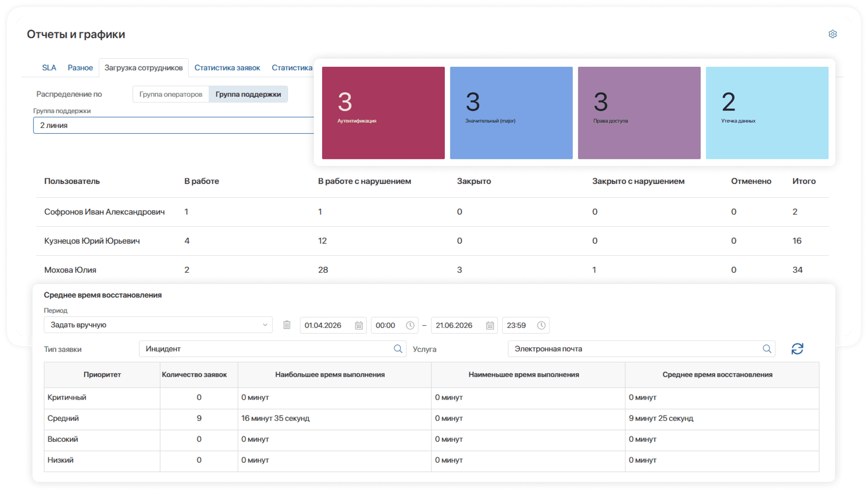Open calendar picker for end date 21.06.2026
Viewport: 868px width, 498px height.
490,325
